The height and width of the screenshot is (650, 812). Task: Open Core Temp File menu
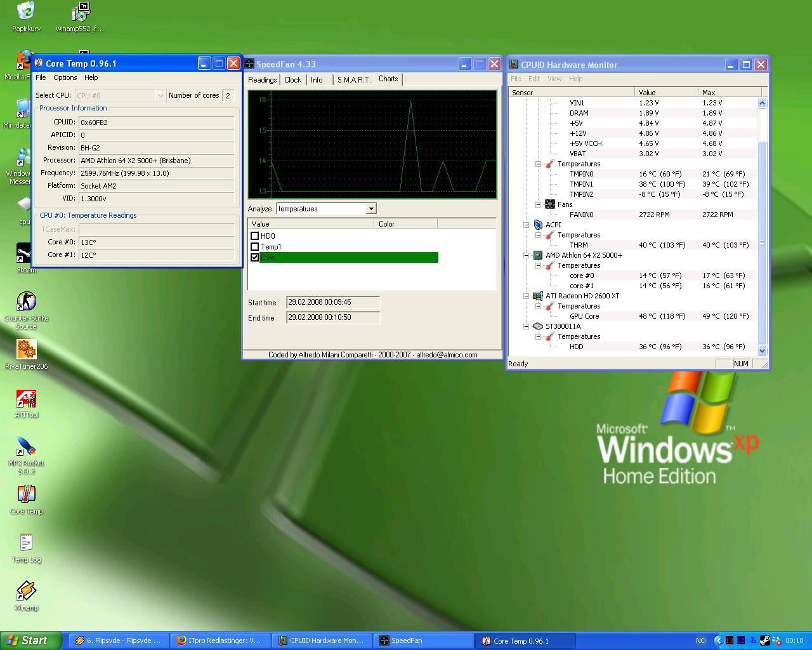[x=41, y=77]
